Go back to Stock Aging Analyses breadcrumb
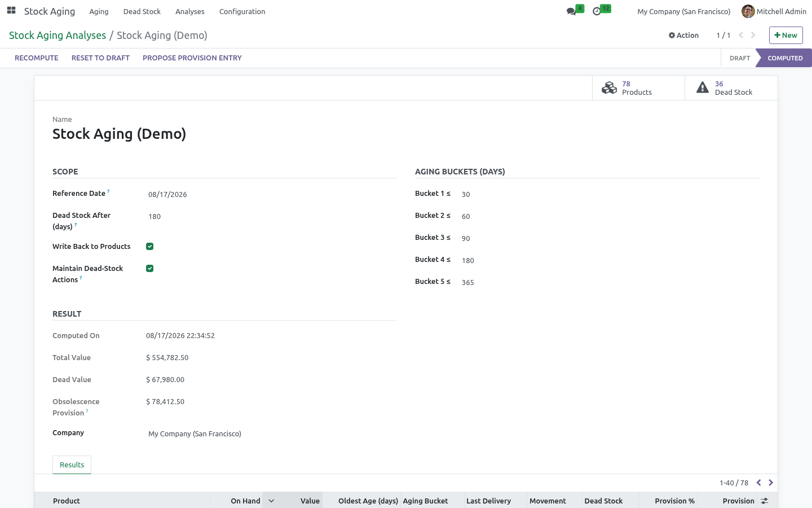 [x=58, y=35]
